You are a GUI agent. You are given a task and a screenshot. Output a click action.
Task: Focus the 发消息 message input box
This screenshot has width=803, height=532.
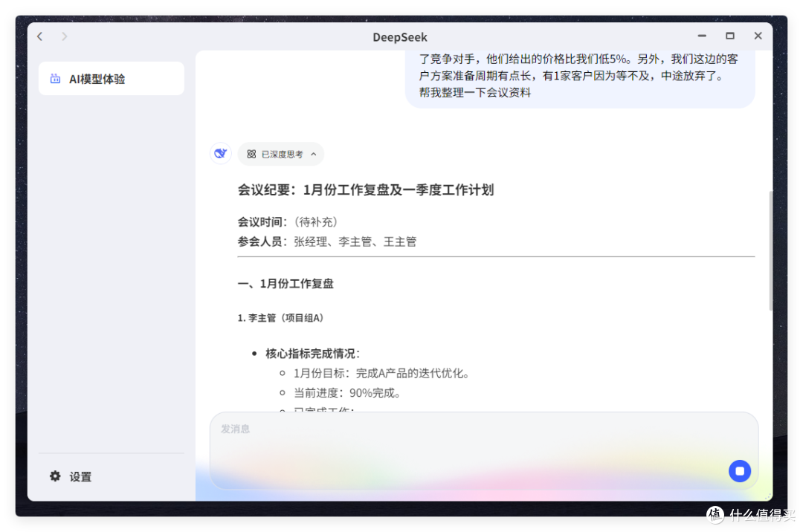(x=484, y=451)
